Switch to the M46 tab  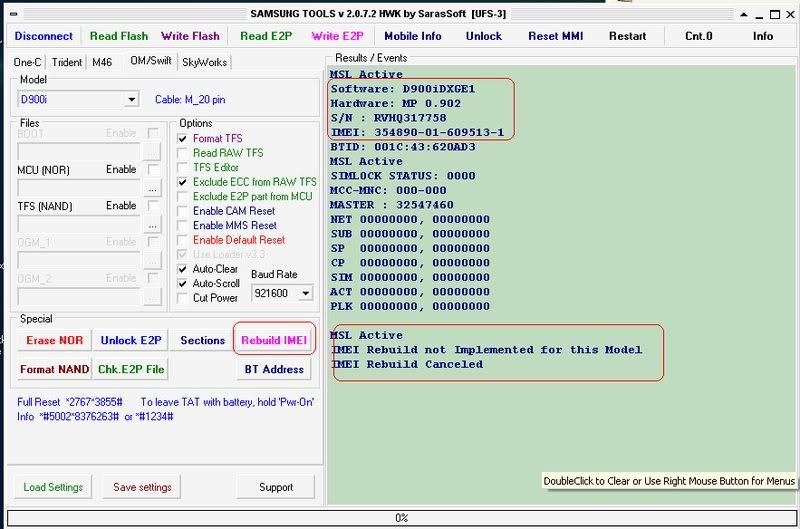coord(102,62)
